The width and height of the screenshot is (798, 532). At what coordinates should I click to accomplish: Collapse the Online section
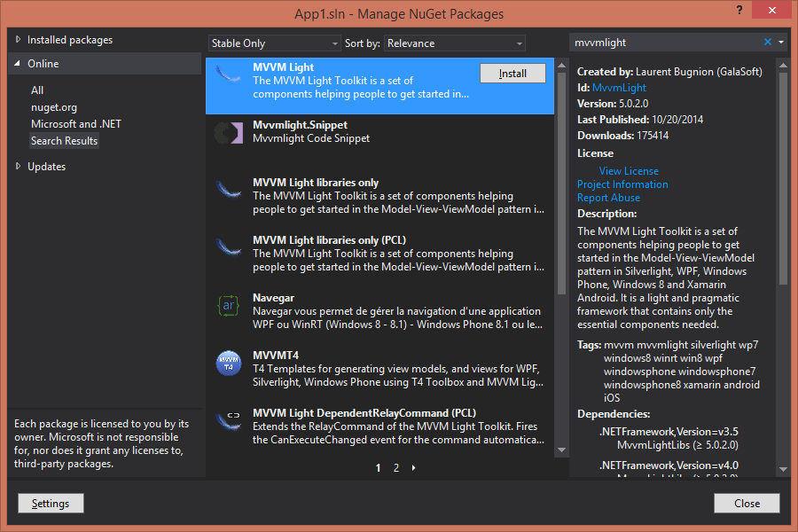coord(19,64)
